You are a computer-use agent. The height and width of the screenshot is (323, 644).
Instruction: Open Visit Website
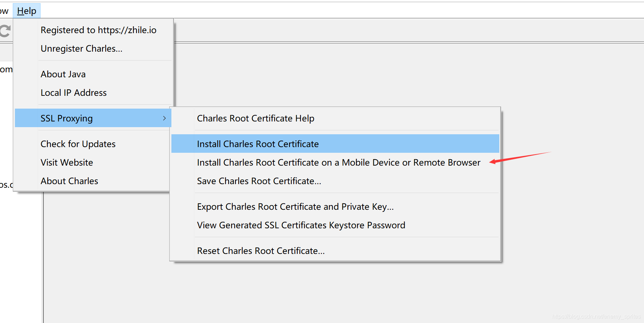pos(93,163)
